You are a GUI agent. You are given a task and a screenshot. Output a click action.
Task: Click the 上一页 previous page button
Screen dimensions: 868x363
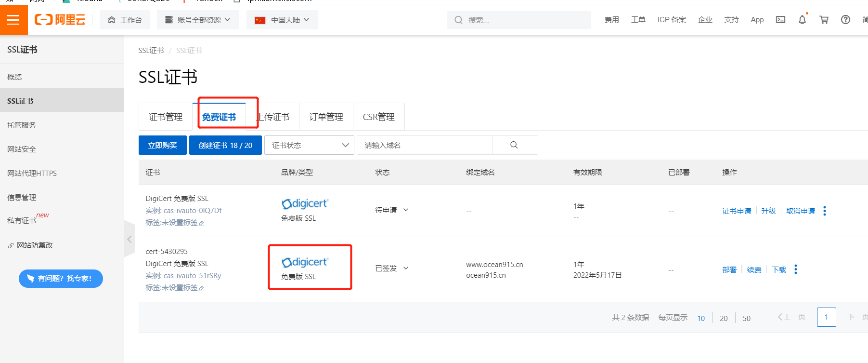pos(791,317)
